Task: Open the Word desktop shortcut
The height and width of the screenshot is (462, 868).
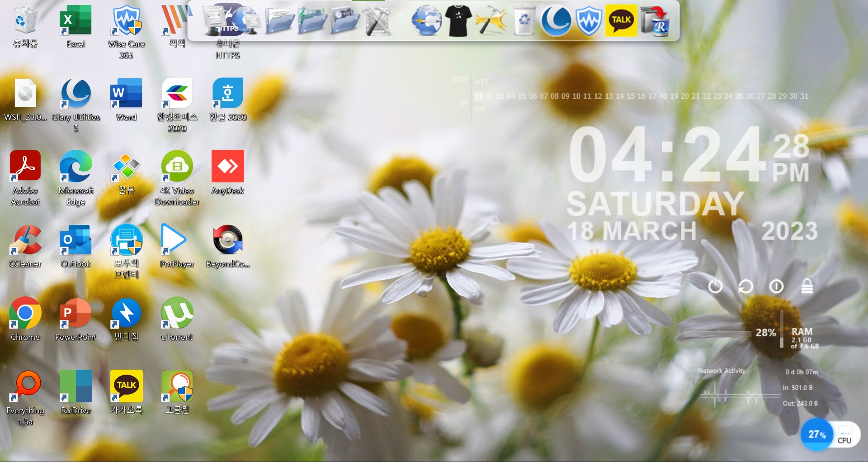Action: 127,100
